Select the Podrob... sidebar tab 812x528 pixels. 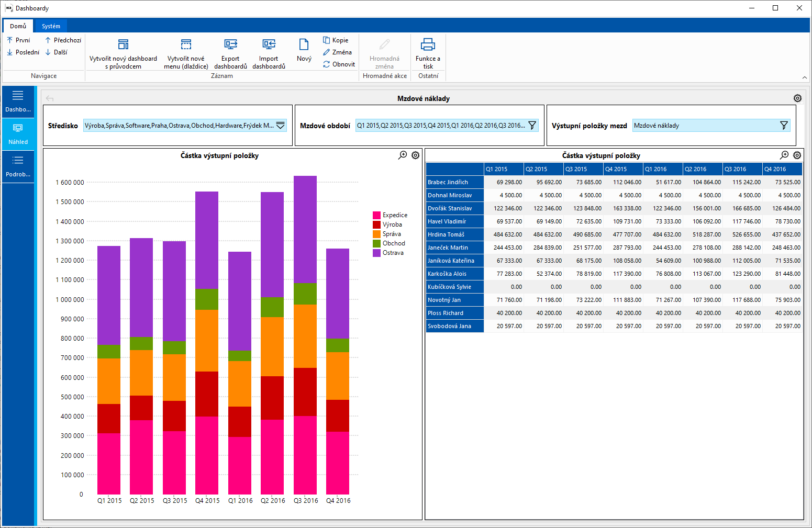click(x=18, y=166)
